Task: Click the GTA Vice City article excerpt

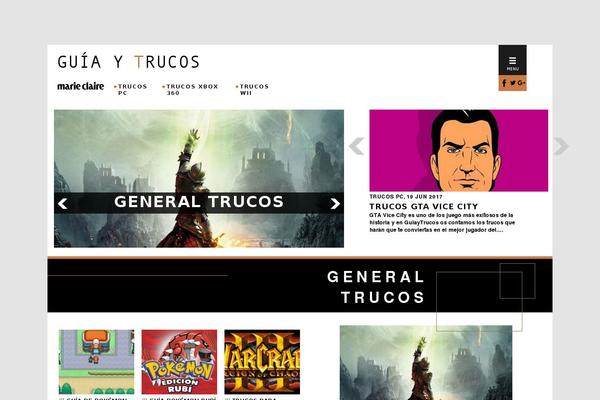Action: (x=442, y=222)
